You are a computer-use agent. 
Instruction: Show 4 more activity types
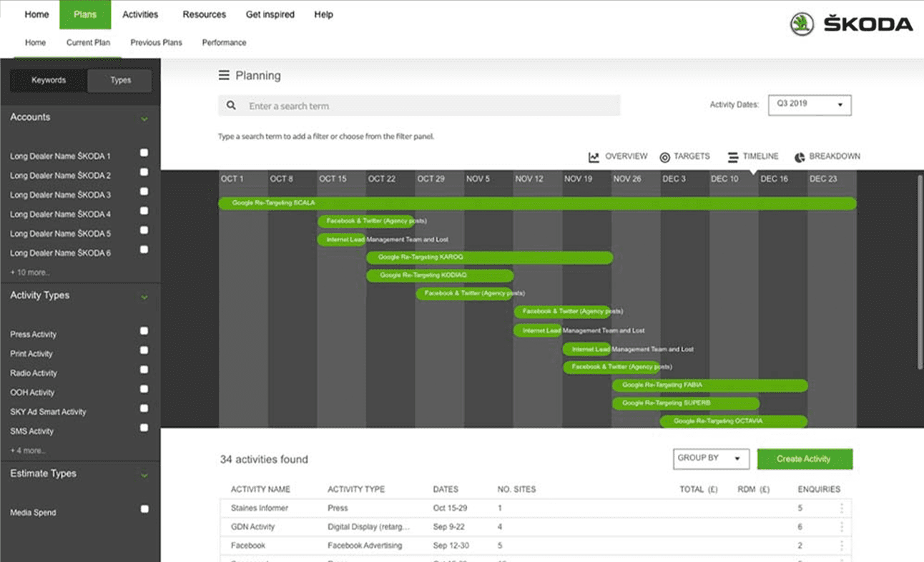(29, 450)
